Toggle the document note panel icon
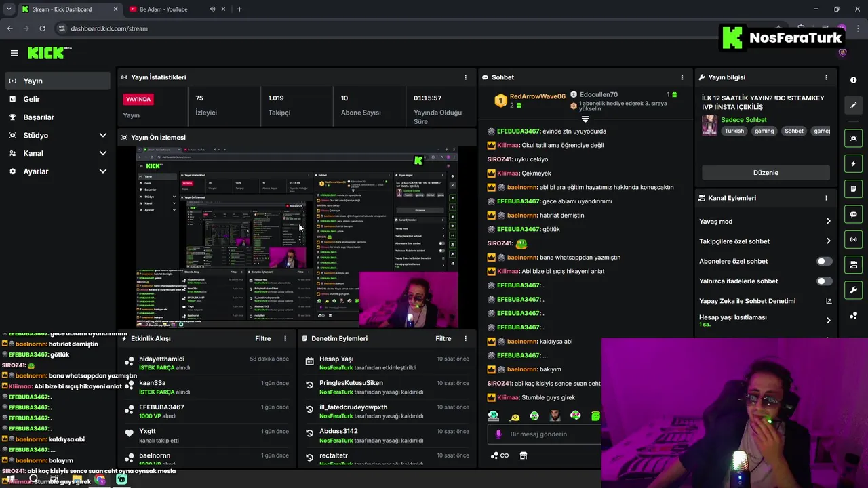868x488 pixels. point(853,188)
